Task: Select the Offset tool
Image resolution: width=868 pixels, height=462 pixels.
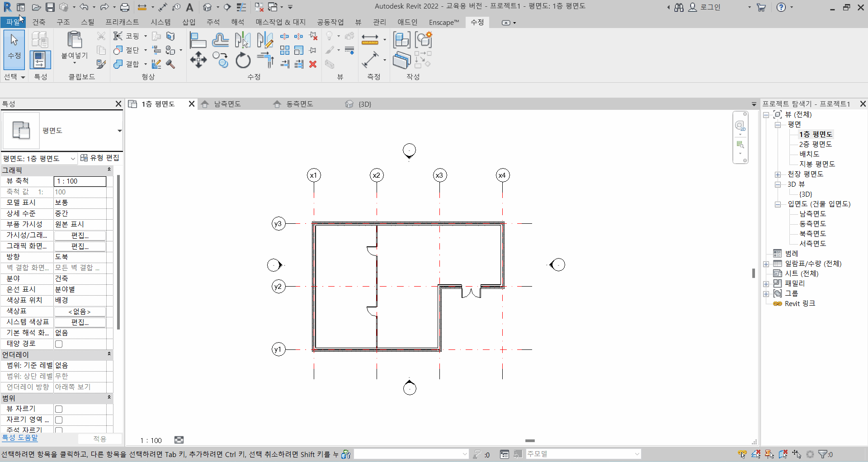Action: pos(220,40)
